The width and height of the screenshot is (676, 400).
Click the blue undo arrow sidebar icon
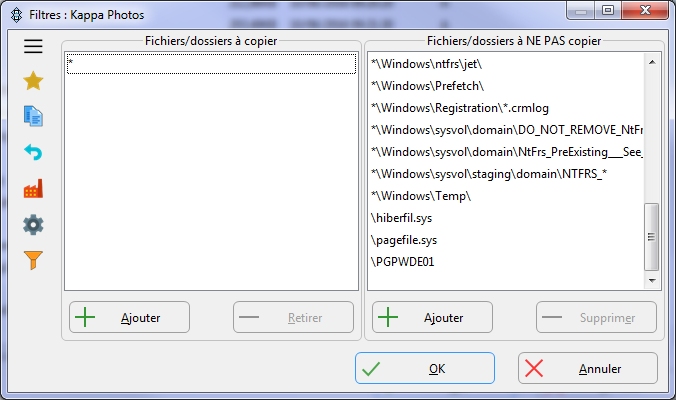point(33,152)
